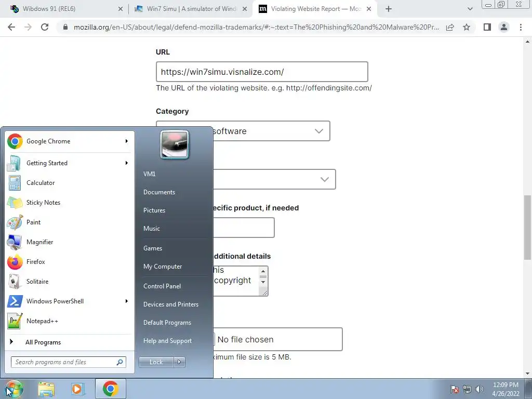This screenshot has height=399, width=532.
Task: Open a new browser tab
Action: (389, 9)
